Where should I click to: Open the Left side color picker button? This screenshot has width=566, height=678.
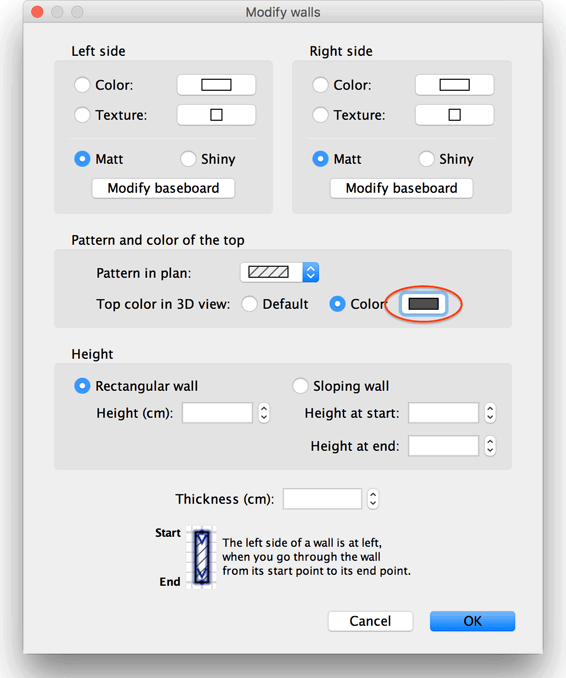(216, 85)
